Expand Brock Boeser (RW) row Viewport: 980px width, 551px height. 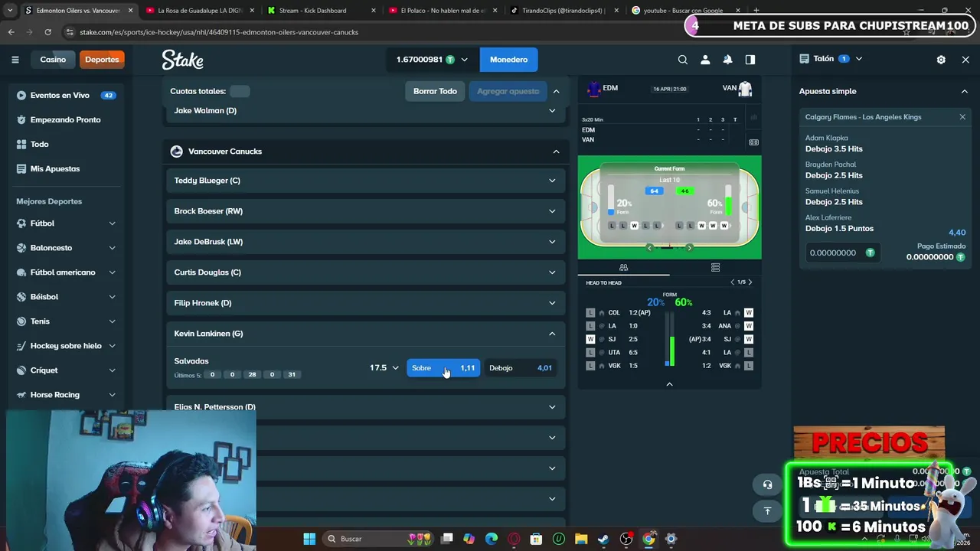click(365, 211)
